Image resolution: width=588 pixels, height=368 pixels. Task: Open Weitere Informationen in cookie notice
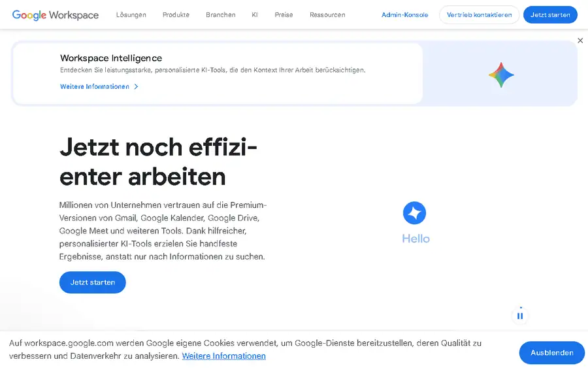pyautogui.click(x=224, y=356)
